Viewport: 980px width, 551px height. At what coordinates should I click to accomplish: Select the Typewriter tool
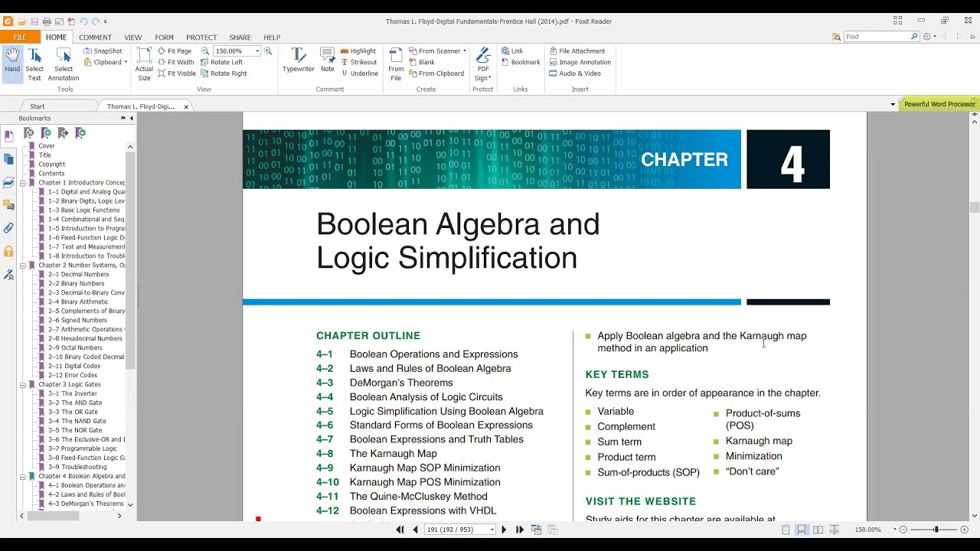(x=299, y=60)
